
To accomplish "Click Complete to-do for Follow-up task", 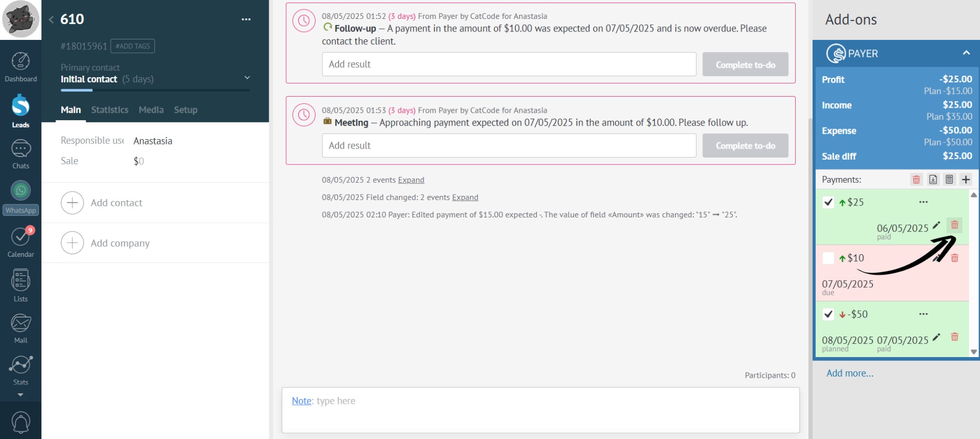I will point(745,65).
